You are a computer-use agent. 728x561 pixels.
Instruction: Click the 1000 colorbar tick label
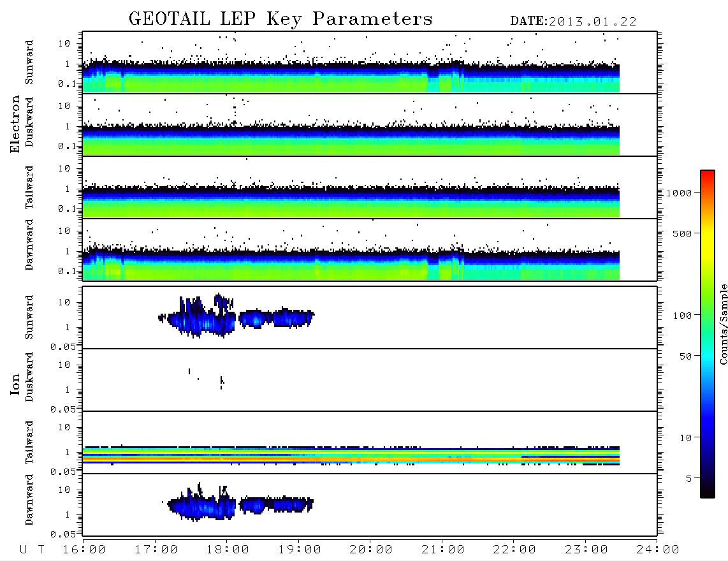click(x=680, y=193)
